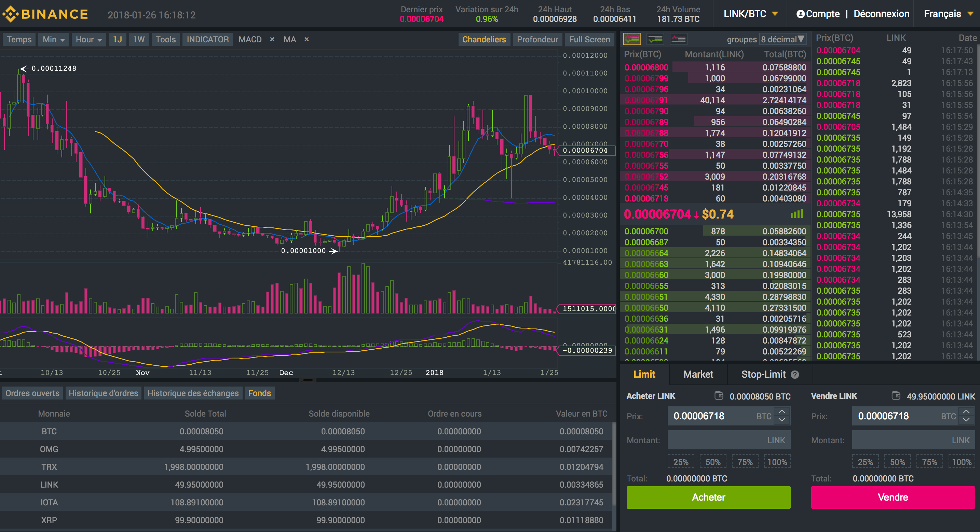Click the LINK row in funds table
This screenshot has width=980, height=532.
(305, 485)
